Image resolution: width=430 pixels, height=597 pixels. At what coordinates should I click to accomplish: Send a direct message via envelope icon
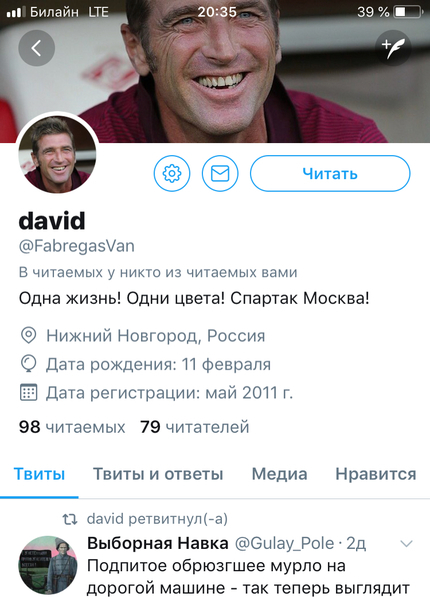click(x=220, y=174)
